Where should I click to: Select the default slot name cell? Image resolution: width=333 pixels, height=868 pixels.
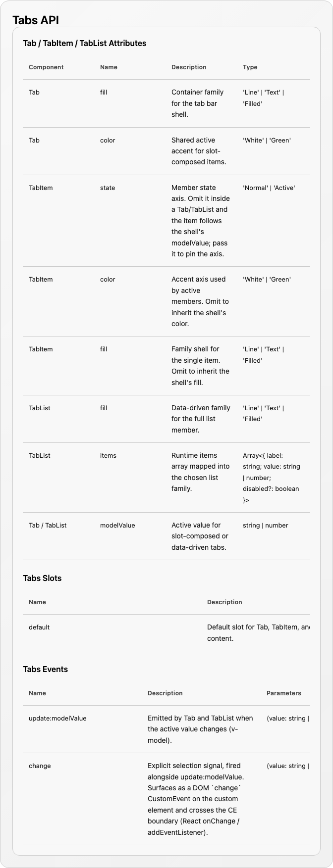39,627
